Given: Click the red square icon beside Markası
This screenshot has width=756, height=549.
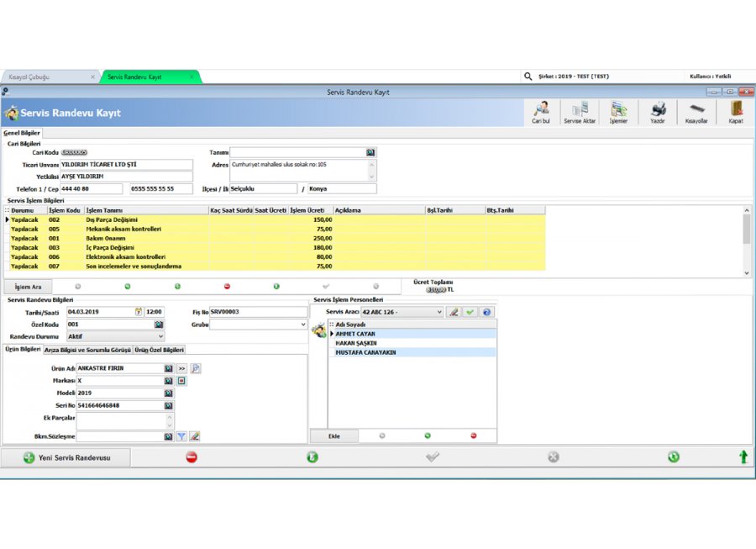Looking at the screenshot, I should [181, 381].
